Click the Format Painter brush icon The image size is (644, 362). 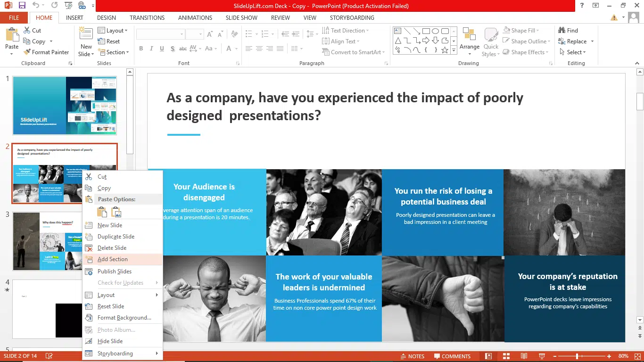pos(27,52)
